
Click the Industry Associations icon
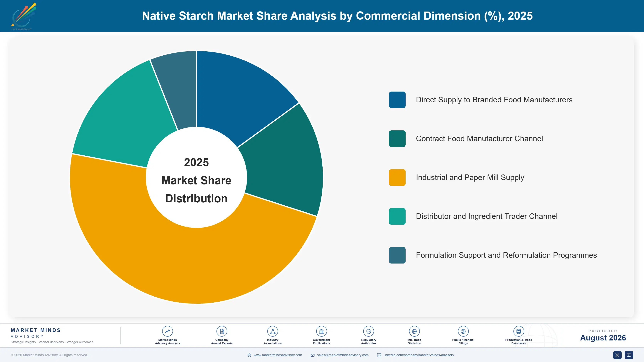pos(273,331)
